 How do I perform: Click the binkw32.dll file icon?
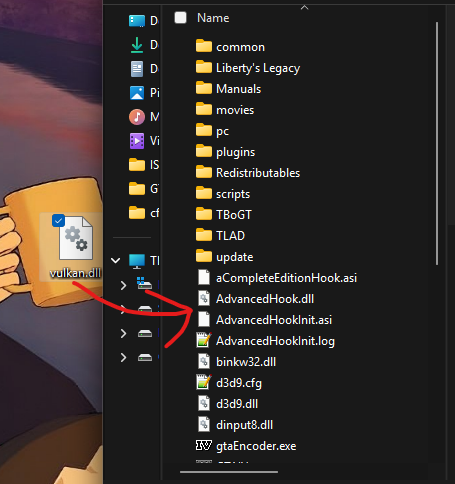click(204, 361)
